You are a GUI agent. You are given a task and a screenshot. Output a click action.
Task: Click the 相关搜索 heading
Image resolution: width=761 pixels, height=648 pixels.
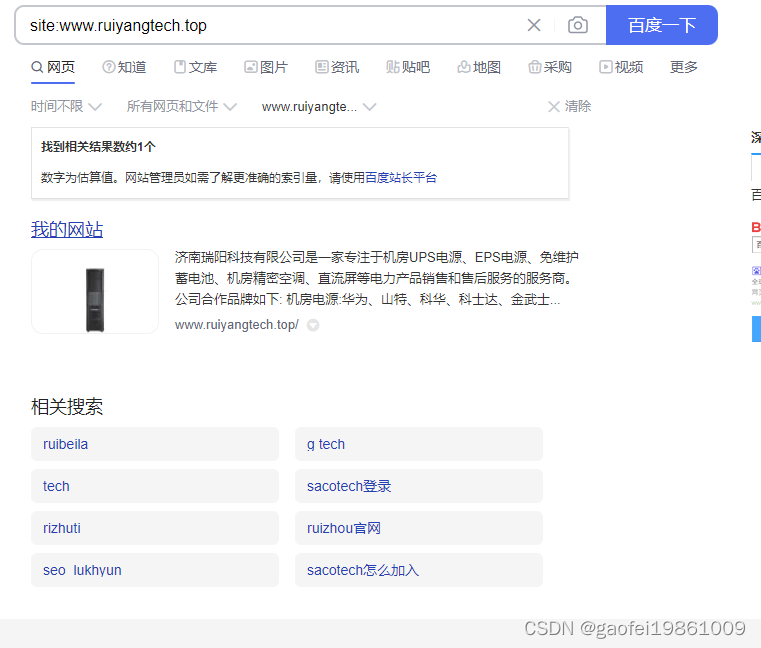point(67,407)
